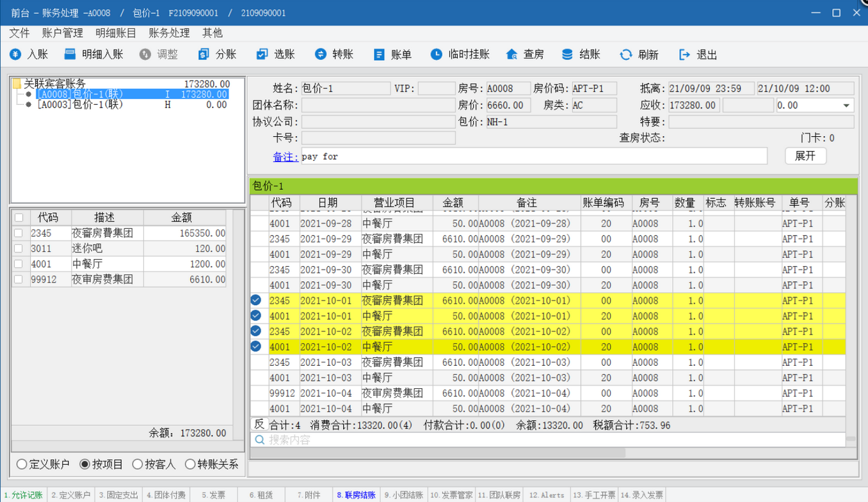Viewport: 868px width, 502px height.
Task: Tick checkbox for 4001 中餐厅 summary row
Action: [x=19, y=264]
